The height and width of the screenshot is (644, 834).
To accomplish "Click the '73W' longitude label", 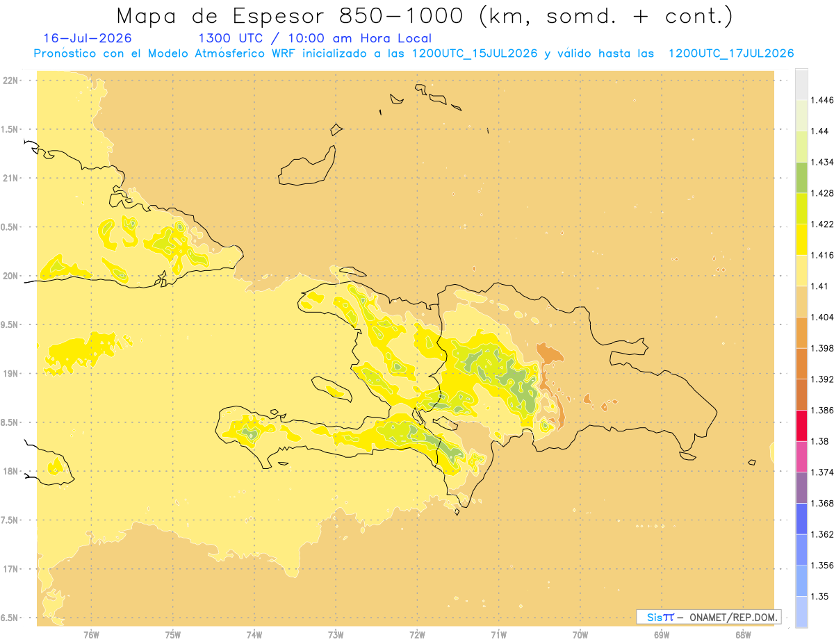I will [x=336, y=635].
